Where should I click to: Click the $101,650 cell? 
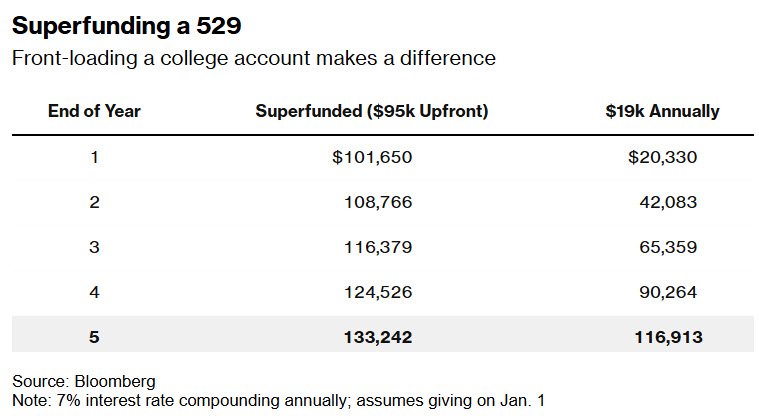[373, 157]
